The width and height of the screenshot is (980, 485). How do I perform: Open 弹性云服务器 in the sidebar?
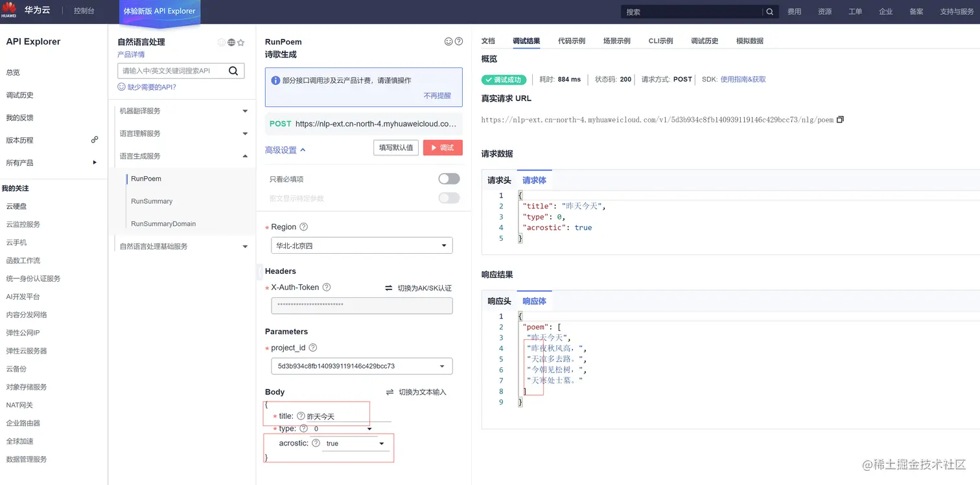(x=27, y=351)
